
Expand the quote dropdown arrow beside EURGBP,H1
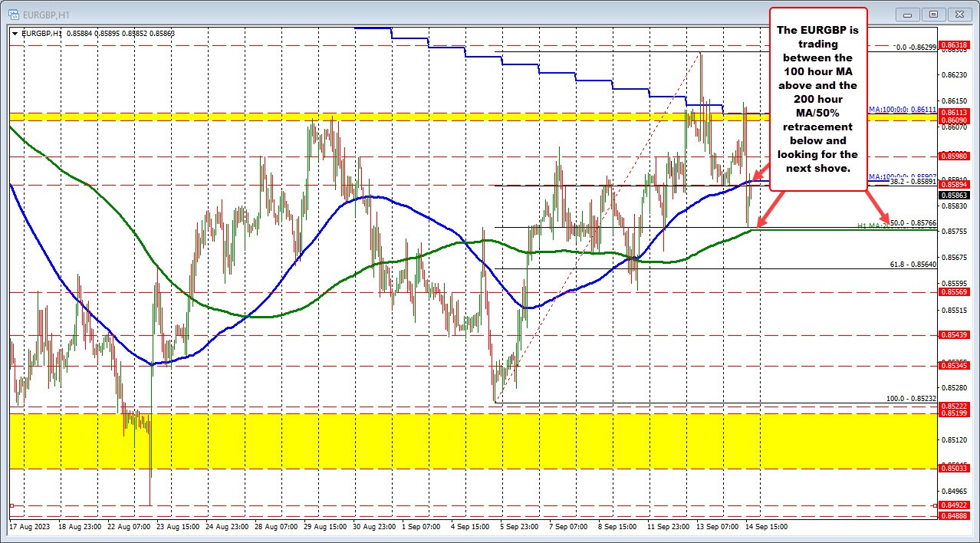click(x=14, y=34)
